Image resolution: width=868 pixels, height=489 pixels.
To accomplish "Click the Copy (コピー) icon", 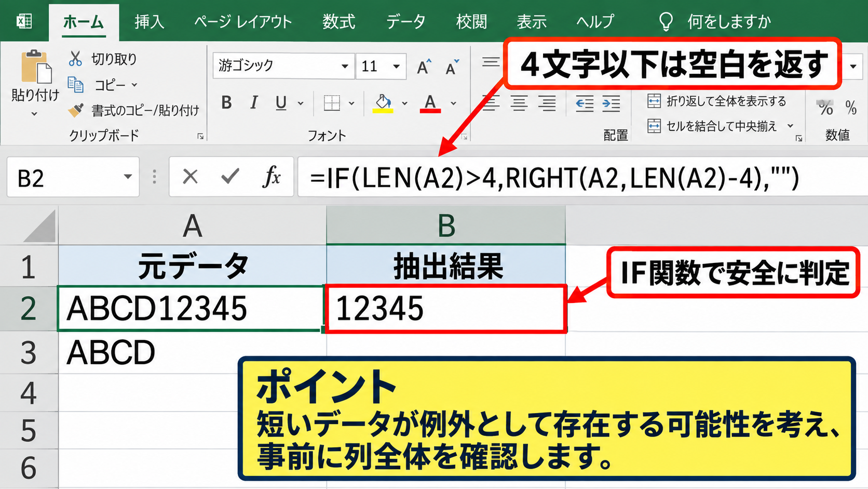I will tap(75, 84).
